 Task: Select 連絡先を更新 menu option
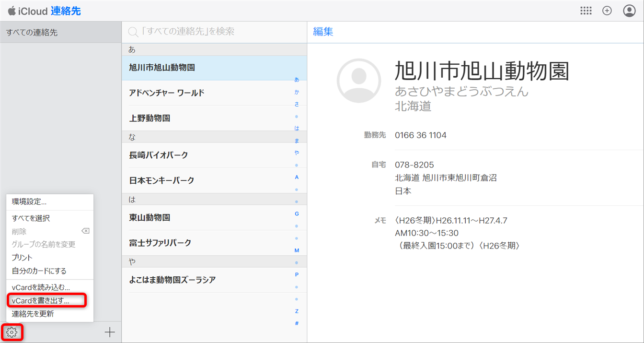33,314
